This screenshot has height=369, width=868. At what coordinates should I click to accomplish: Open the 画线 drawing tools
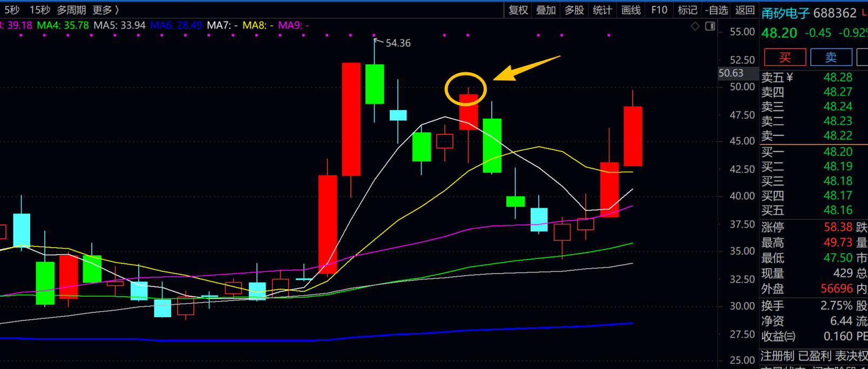tap(630, 10)
